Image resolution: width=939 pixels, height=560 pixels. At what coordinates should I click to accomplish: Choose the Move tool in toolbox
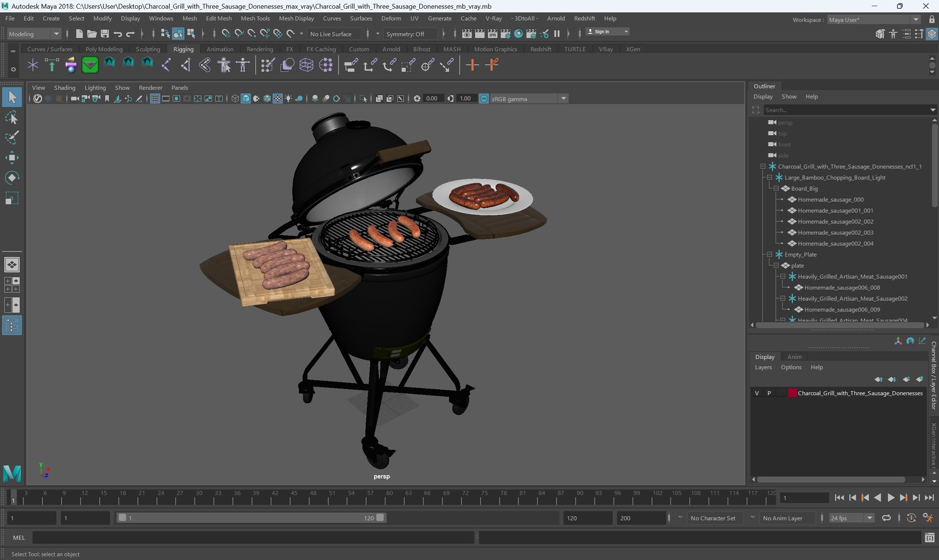[x=11, y=158]
